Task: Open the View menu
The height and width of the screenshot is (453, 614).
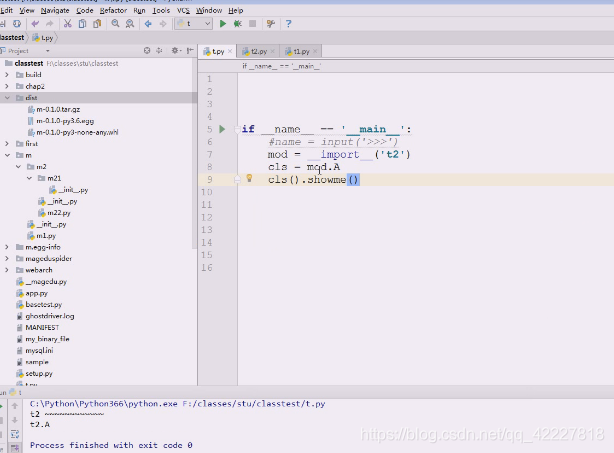Action: coord(27,11)
